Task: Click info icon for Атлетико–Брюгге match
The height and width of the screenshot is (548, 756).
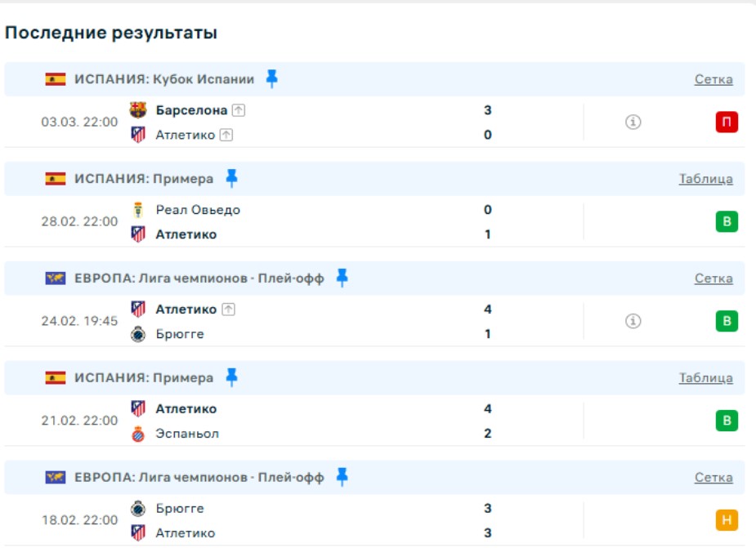Action: (x=633, y=322)
